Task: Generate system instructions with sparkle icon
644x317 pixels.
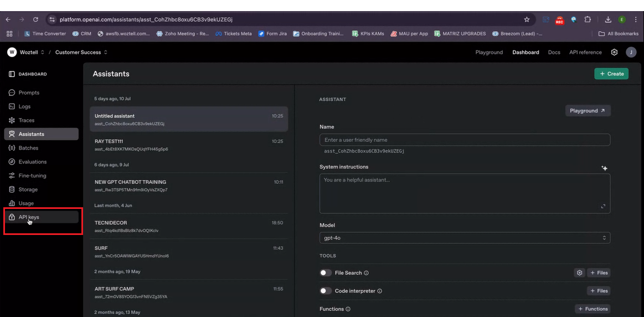Action: (604, 168)
